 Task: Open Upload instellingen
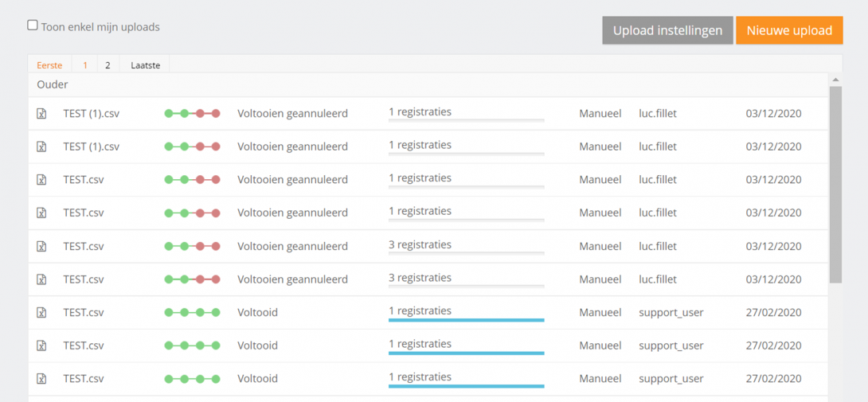coord(667,30)
